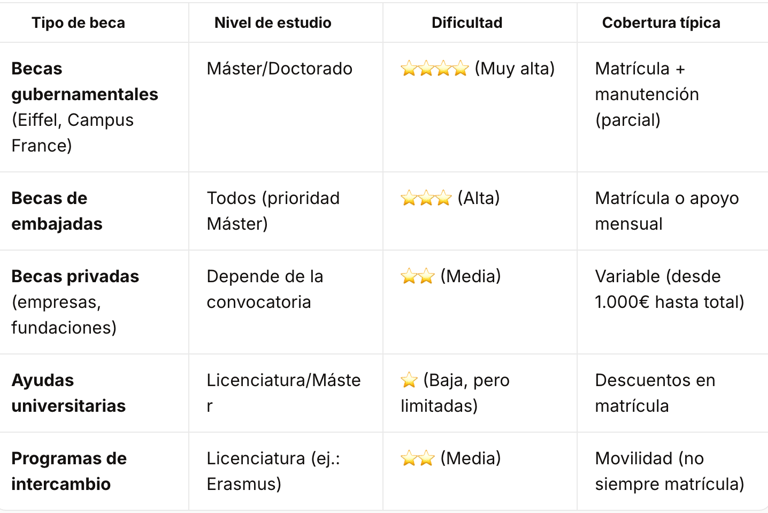Click the "Matrícula o apoyo mensual" cell
The height and width of the screenshot is (513, 768).
(666, 211)
